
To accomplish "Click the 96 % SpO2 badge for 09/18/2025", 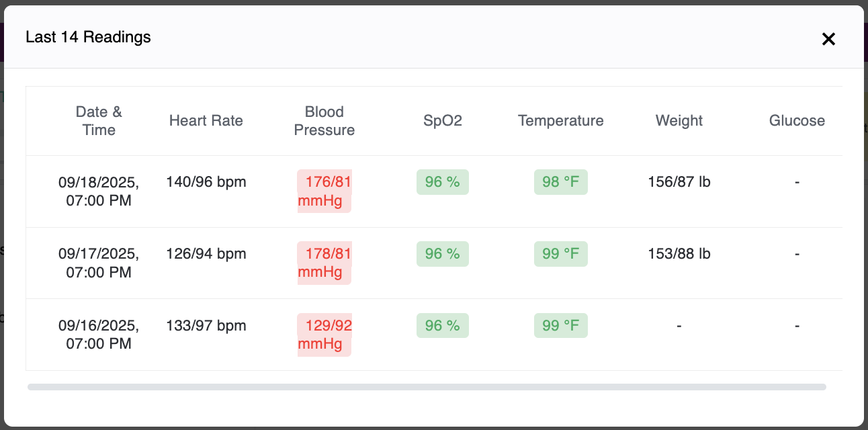I will (x=443, y=182).
